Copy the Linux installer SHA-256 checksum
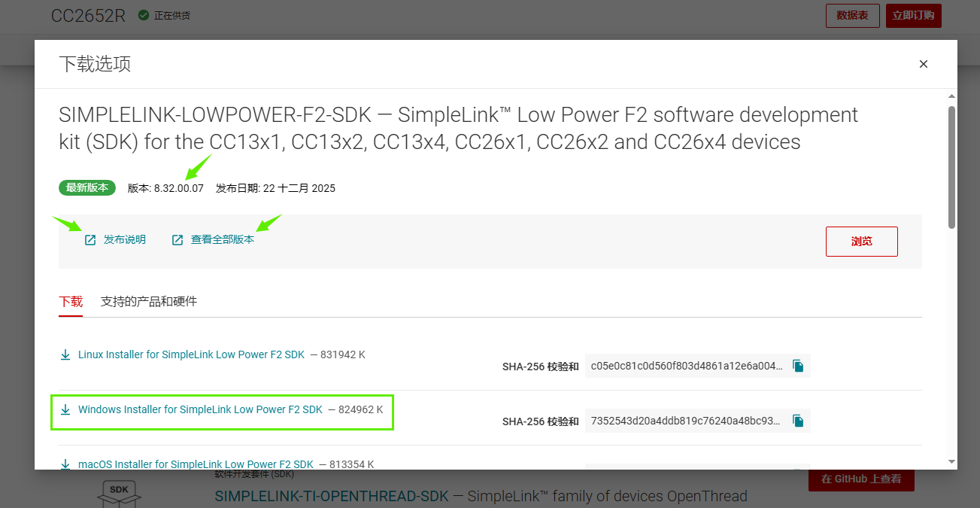The height and width of the screenshot is (508, 980). tap(798, 366)
